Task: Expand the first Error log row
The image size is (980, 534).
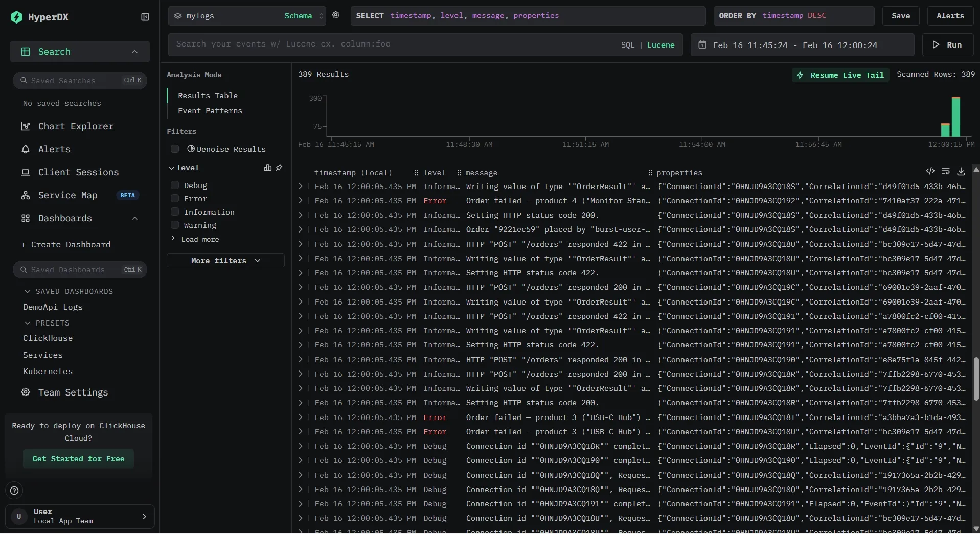Action: 301,201
